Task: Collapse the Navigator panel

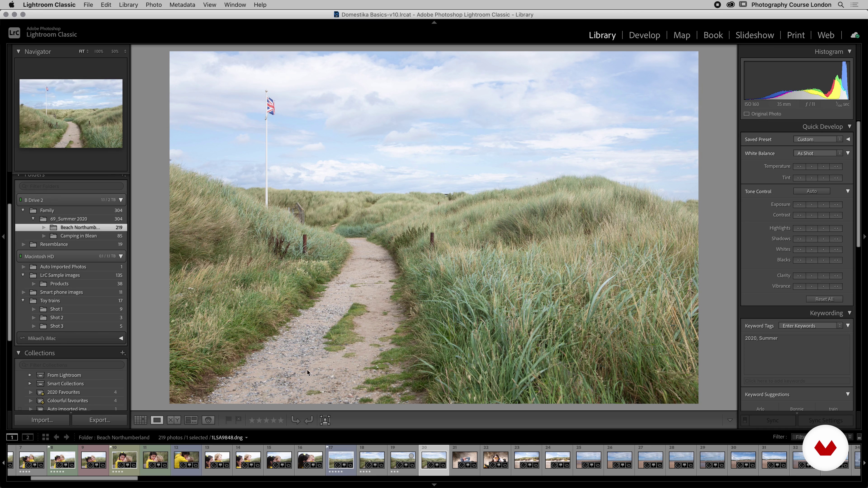Action: pos(19,51)
